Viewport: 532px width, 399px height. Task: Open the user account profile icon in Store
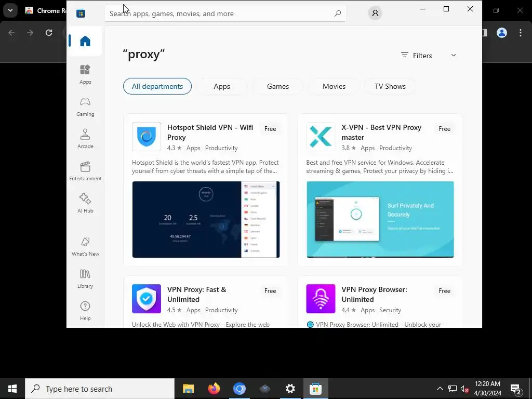[x=375, y=13]
